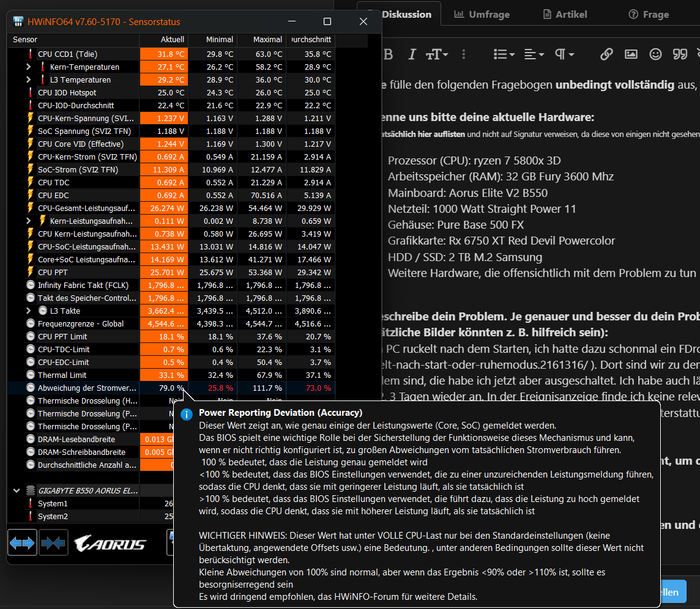
Task: Click the collapse-layout arrows button
Action: [54, 543]
